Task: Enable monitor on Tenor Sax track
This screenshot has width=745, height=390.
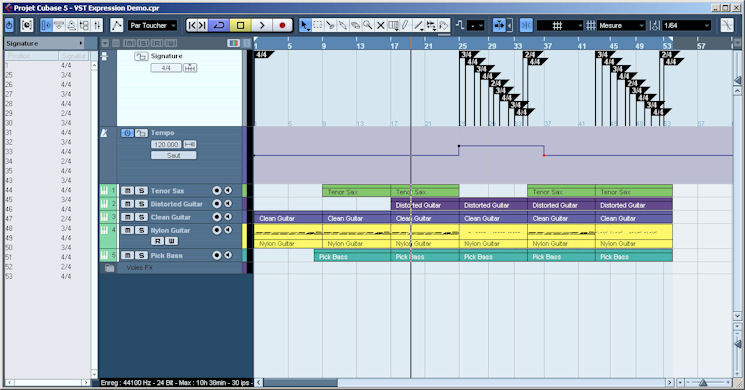Action: (228, 190)
